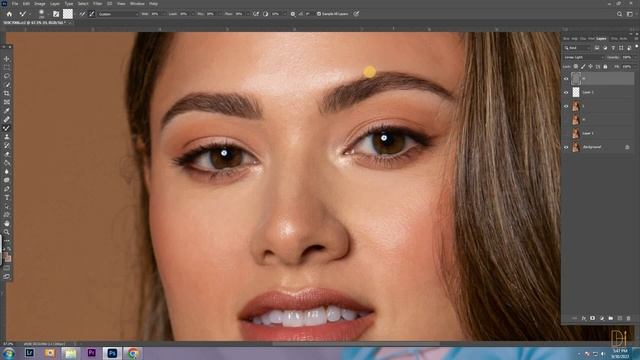
Task: Activate the Zoom tool
Action: click(7, 232)
